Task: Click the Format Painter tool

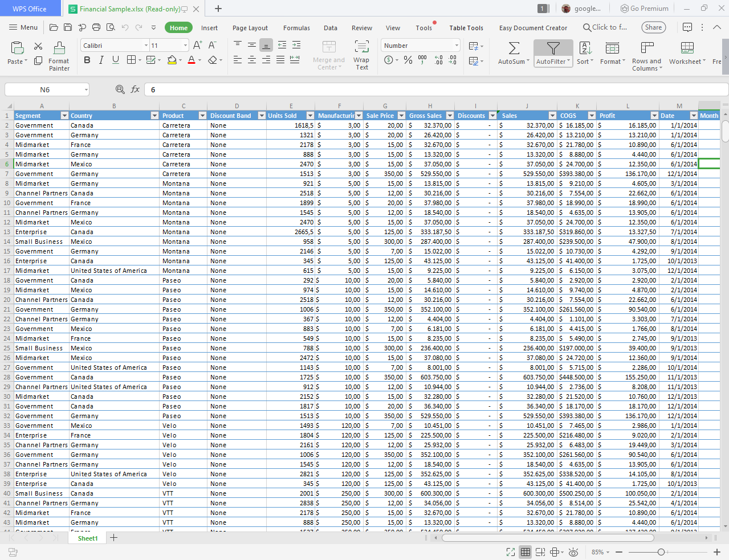Action: click(59, 56)
